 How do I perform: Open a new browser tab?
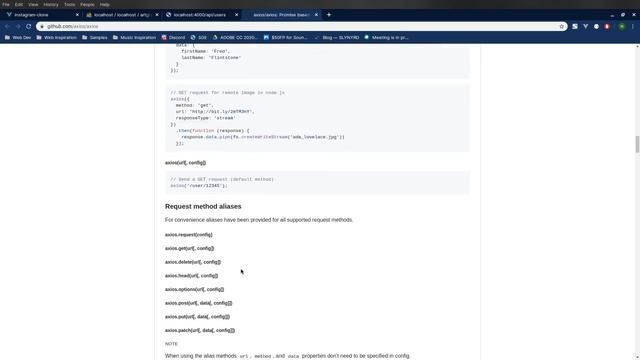[329, 15]
